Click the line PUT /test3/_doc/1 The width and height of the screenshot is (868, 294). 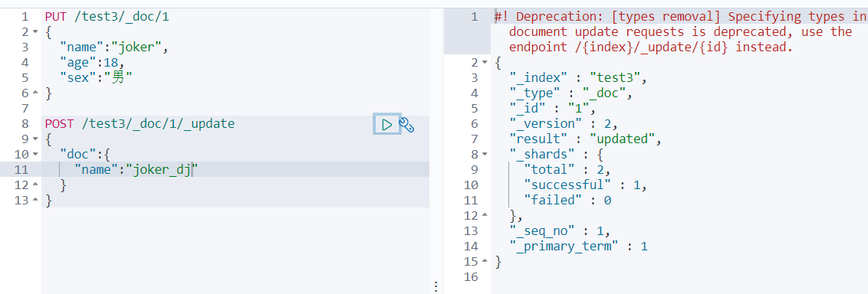(107, 17)
